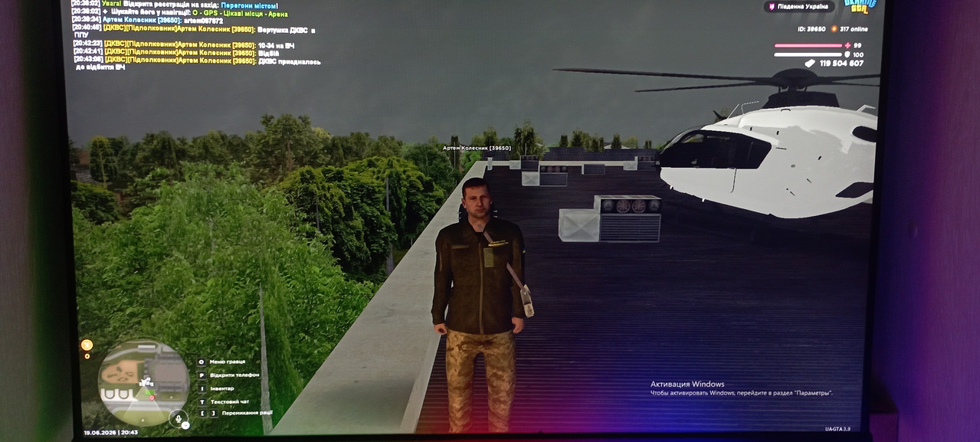Click the 'UA-GTA 3.9' version text
Screen dimensions: 980x442
(837, 429)
